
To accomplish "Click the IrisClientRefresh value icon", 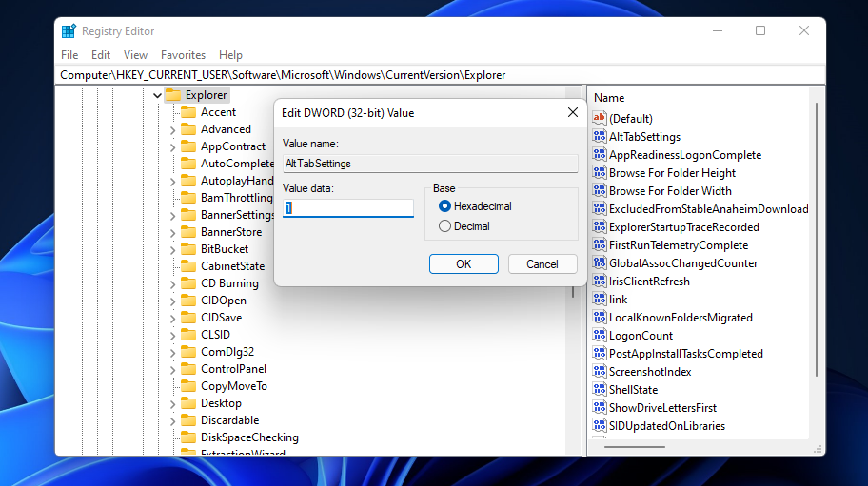I will pos(599,281).
